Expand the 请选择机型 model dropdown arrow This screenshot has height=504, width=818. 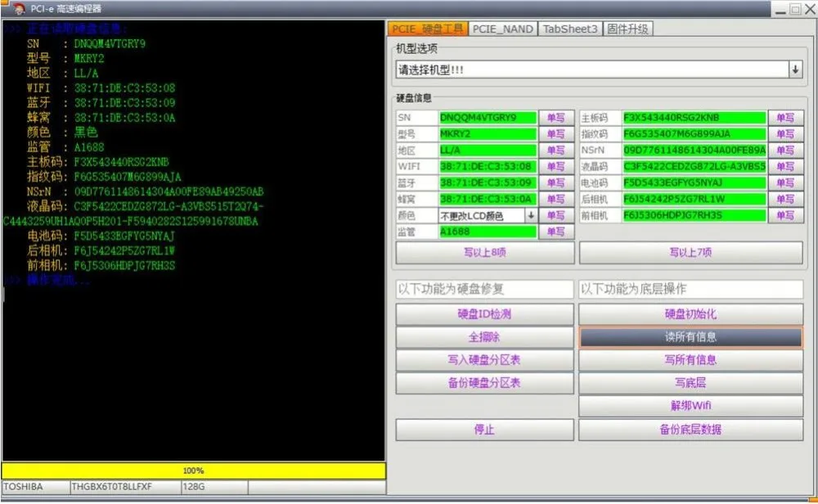(x=795, y=70)
